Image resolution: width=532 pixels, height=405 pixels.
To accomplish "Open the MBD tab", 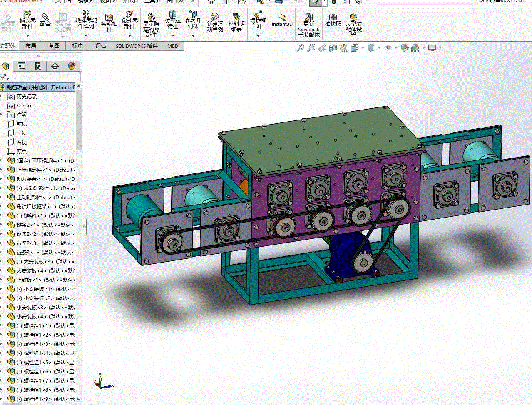I will [173, 46].
